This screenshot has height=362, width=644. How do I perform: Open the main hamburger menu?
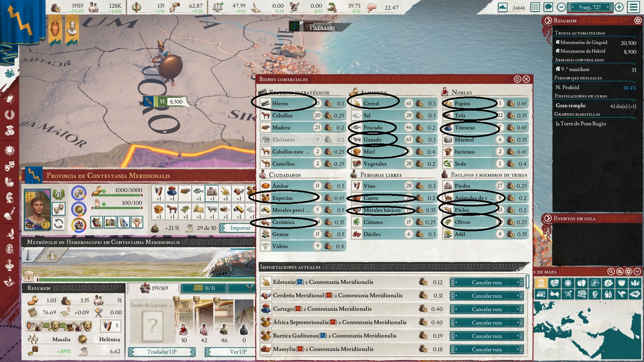click(x=634, y=7)
